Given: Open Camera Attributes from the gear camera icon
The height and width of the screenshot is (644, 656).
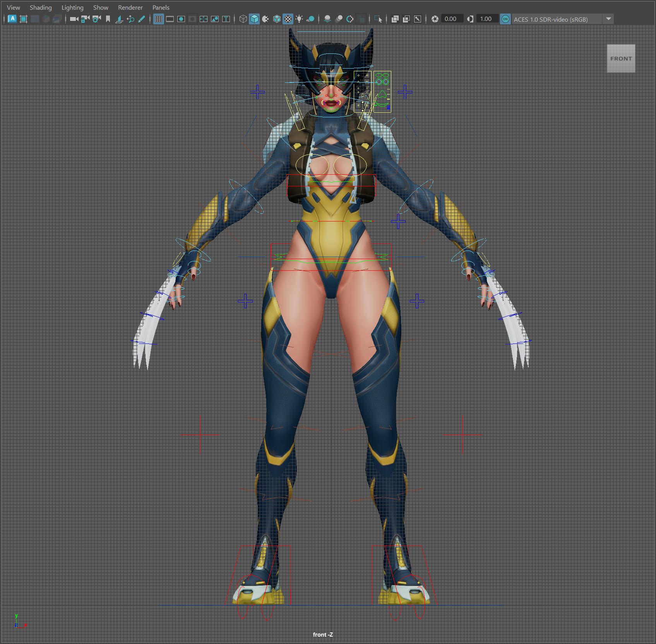Looking at the screenshot, I should point(96,19).
